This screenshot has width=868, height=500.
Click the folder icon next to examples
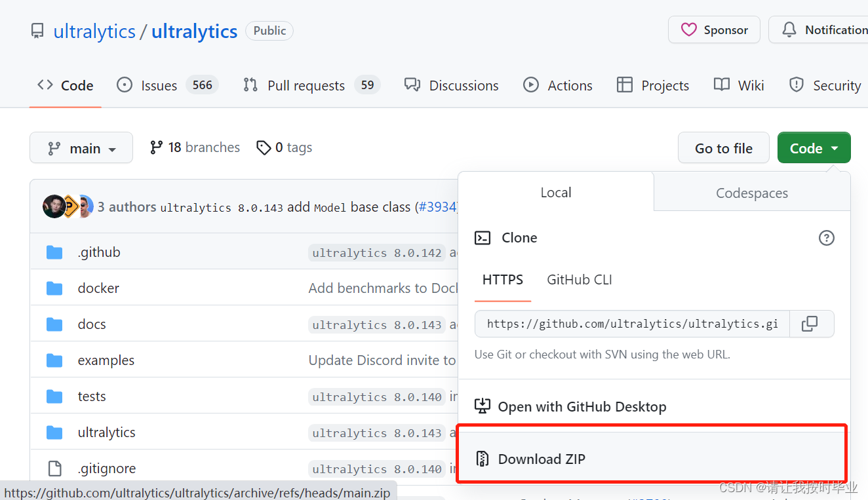(54, 360)
